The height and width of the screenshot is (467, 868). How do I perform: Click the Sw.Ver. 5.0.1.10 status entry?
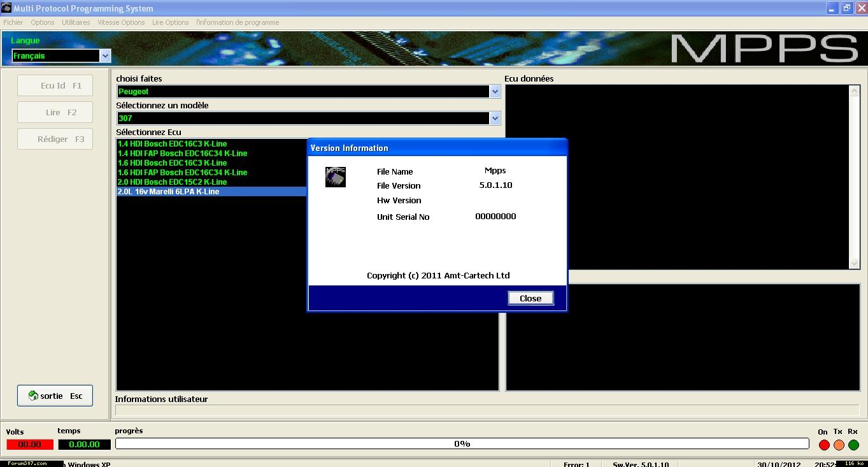(x=641, y=464)
